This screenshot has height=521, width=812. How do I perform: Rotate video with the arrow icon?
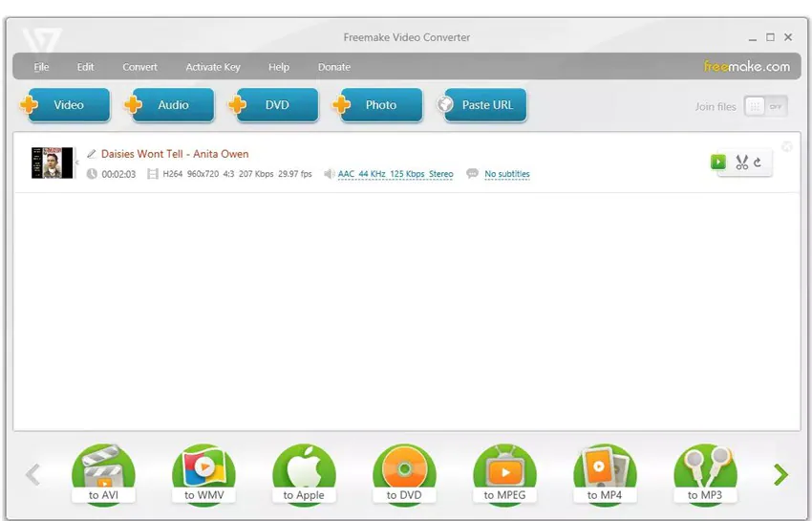(x=758, y=163)
